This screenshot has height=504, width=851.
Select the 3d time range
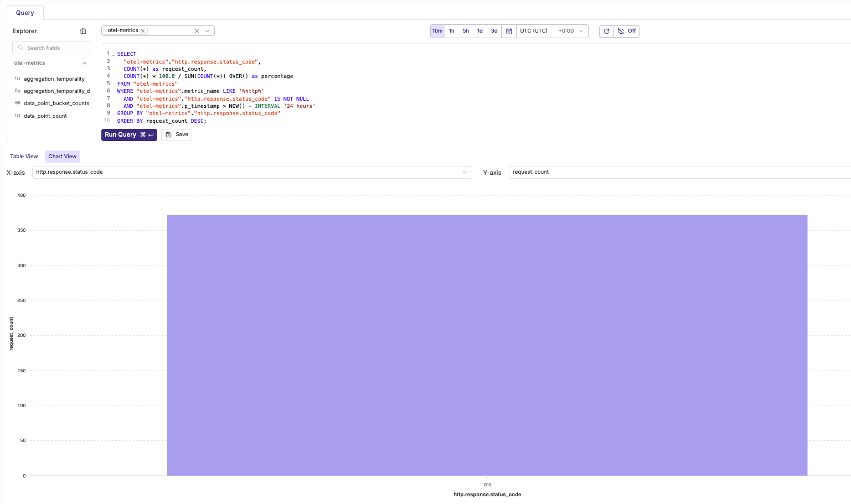pyautogui.click(x=494, y=31)
